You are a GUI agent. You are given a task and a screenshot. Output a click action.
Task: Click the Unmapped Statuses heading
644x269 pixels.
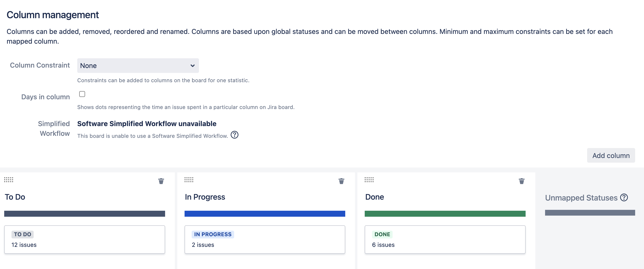(581, 198)
